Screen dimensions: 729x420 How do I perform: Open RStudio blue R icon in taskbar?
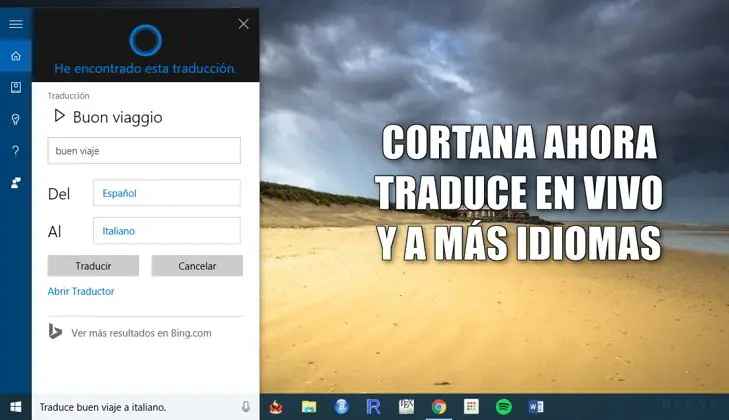[373, 407]
